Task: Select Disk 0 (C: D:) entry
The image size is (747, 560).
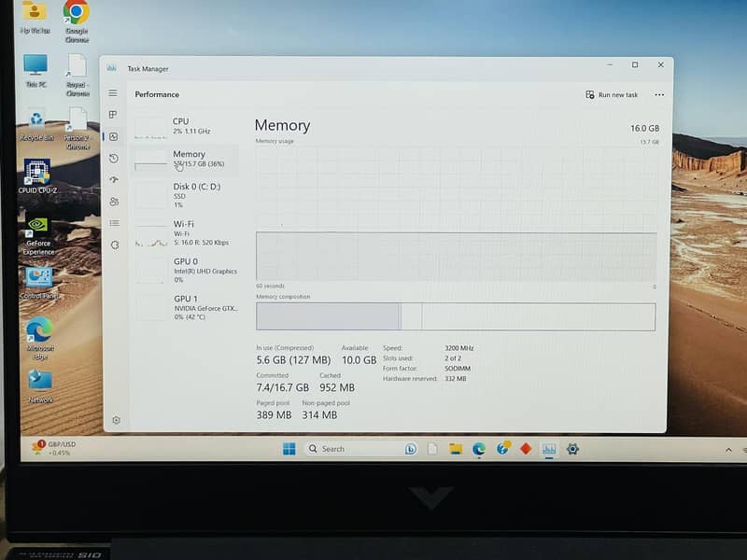Action: pos(186,195)
